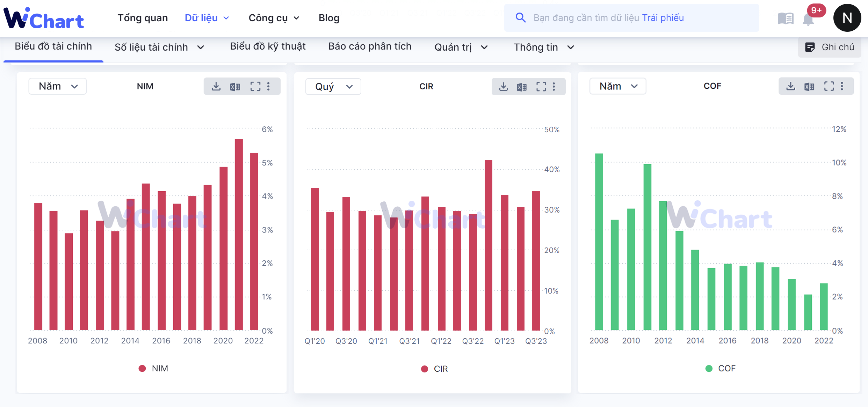868x407 pixels.
Task: Open COF chart more options menu
Action: click(842, 86)
